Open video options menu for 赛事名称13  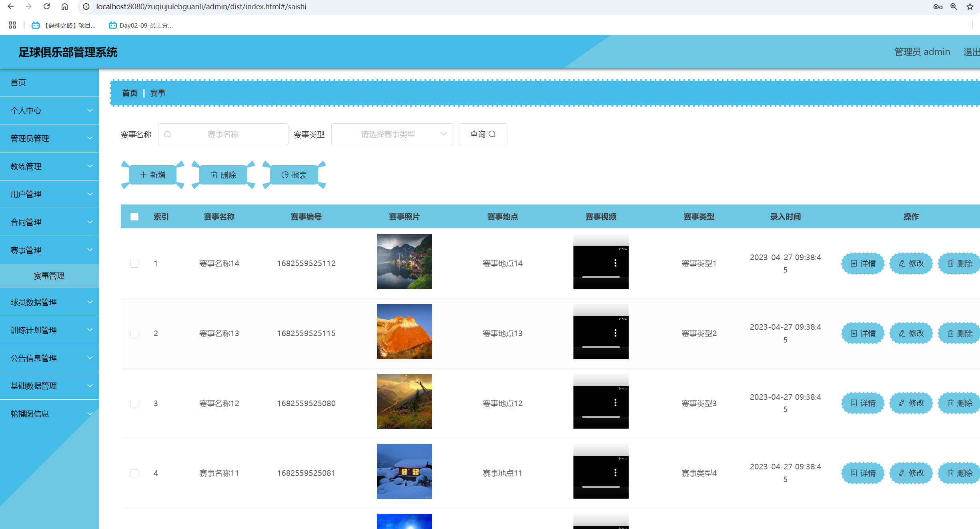click(615, 333)
